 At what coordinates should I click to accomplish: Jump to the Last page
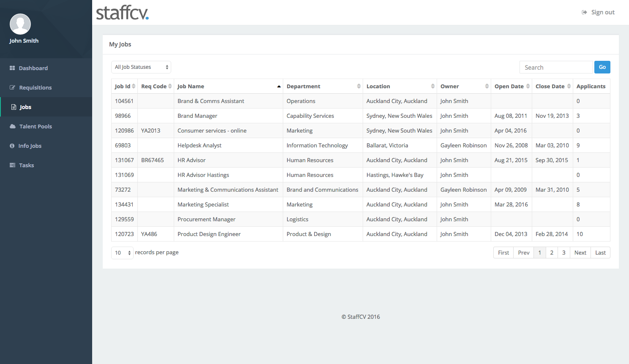pyautogui.click(x=601, y=253)
